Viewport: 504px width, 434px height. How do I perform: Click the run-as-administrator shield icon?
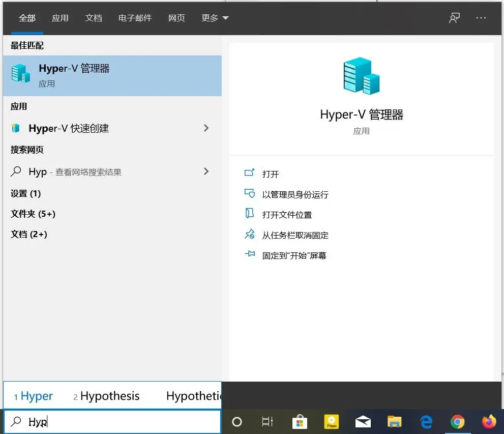[249, 193]
